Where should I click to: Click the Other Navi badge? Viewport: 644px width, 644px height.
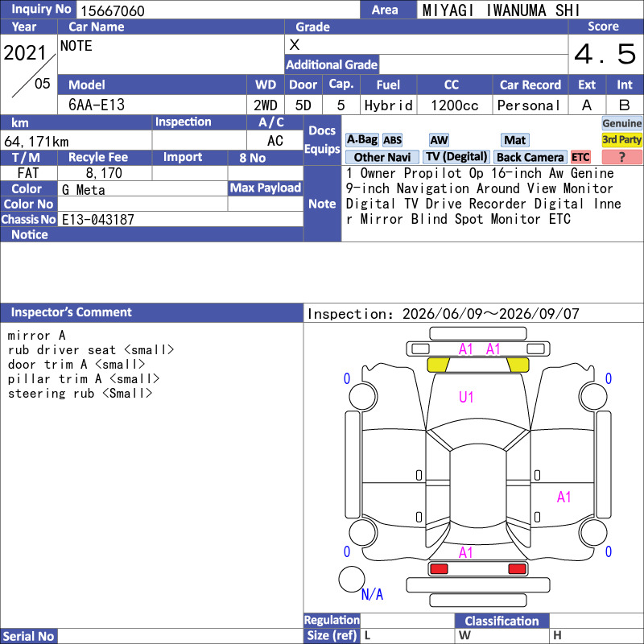point(382,157)
